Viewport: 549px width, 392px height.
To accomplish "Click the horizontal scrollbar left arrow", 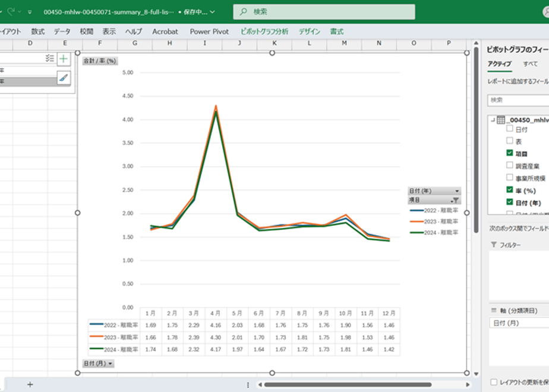I will pyautogui.click(x=260, y=385).
